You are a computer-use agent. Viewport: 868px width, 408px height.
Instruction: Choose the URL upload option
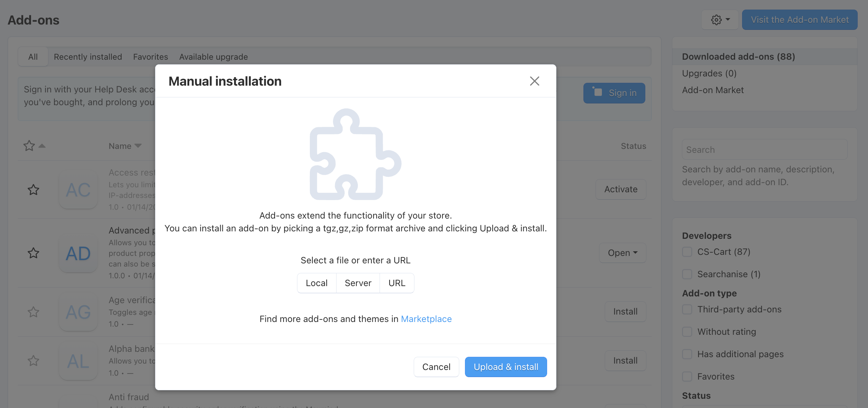(397, 283)
